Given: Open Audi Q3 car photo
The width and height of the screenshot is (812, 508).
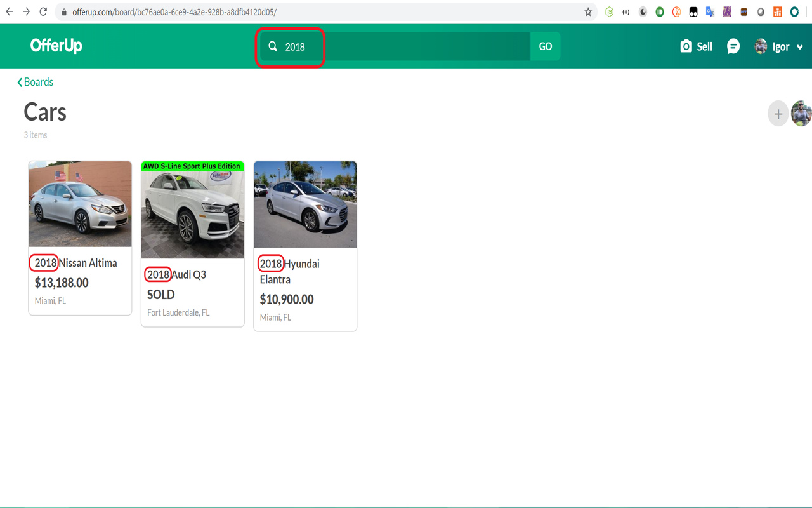Looking at the screenshot, I should coord(193,210).
